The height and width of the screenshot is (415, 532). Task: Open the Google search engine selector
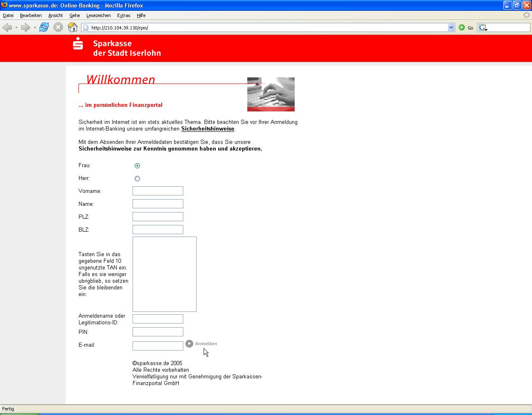pos(483,28)
